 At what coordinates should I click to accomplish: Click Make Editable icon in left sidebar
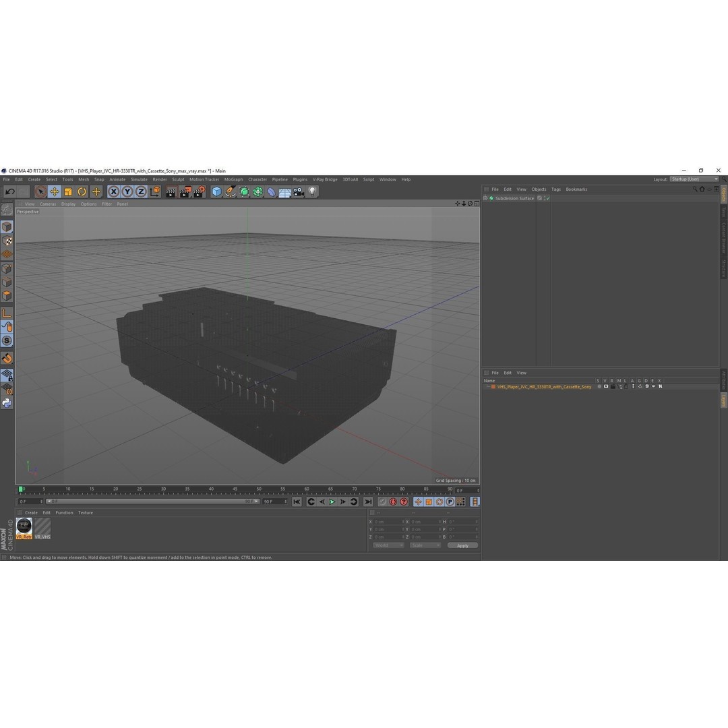(7, 210)
